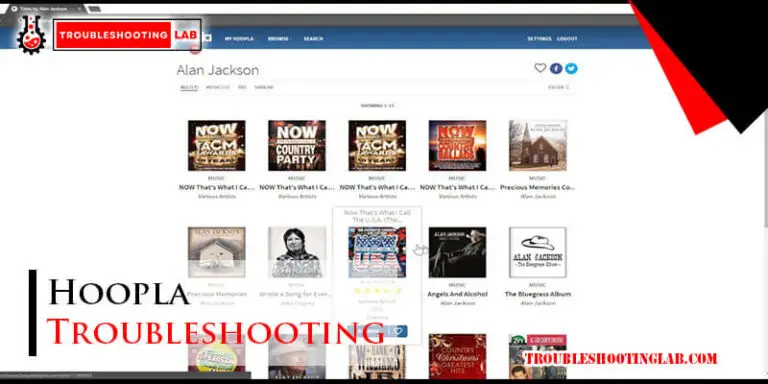
Task: Open the Browse menu
Action: point(278,39)
